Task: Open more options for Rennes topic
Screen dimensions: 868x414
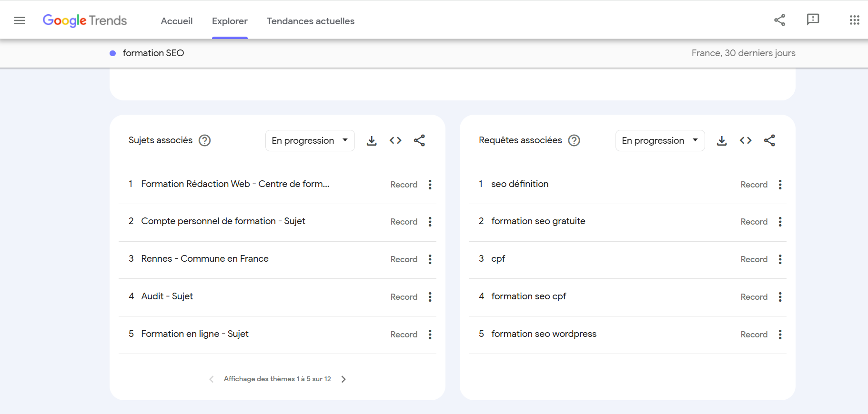Action: [430, 259]
